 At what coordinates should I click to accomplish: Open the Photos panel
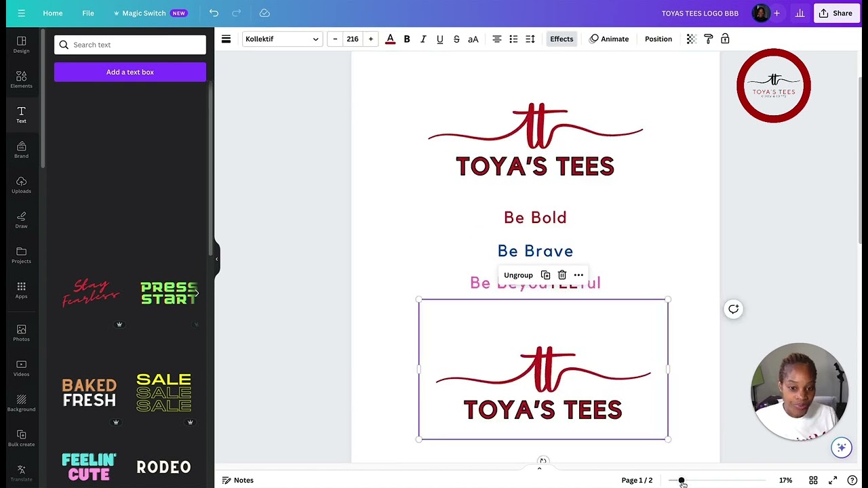22,333
